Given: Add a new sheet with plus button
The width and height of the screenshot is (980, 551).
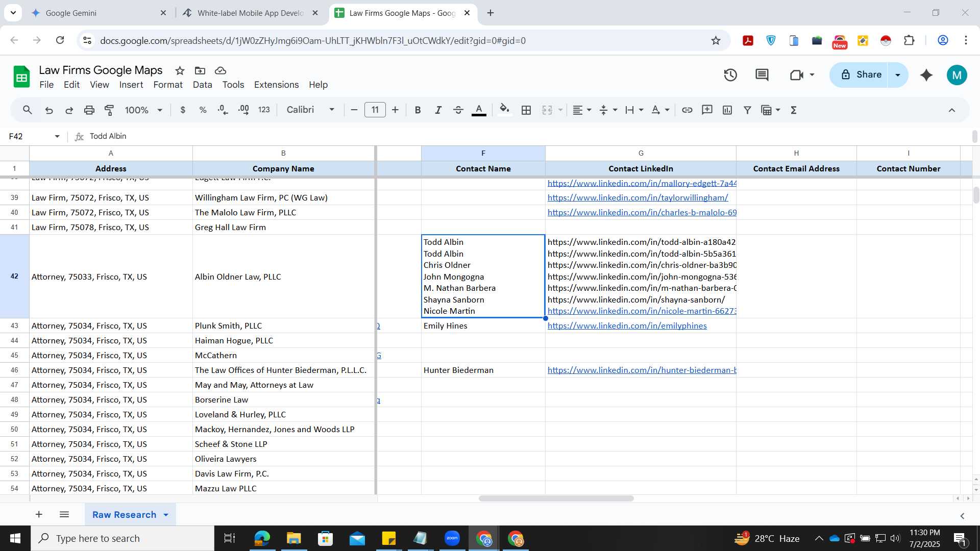Looking at the screenshot, I should point(39,514).
